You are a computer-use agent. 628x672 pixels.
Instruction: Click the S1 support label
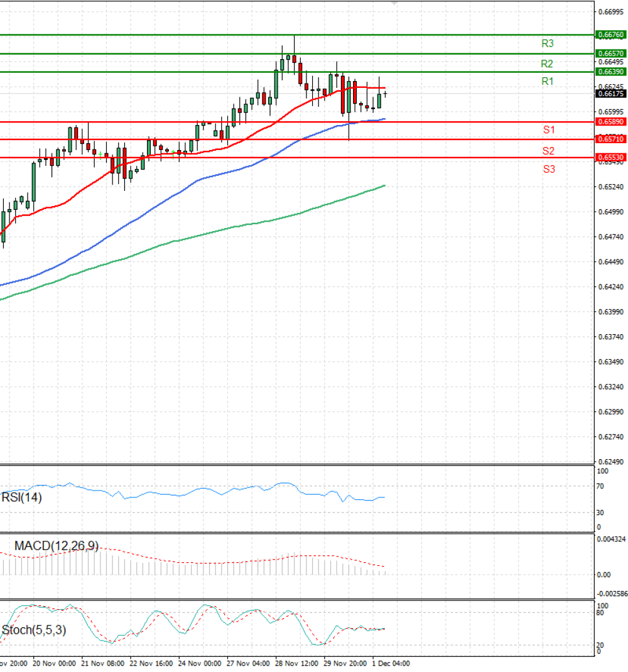click(549, 130)
